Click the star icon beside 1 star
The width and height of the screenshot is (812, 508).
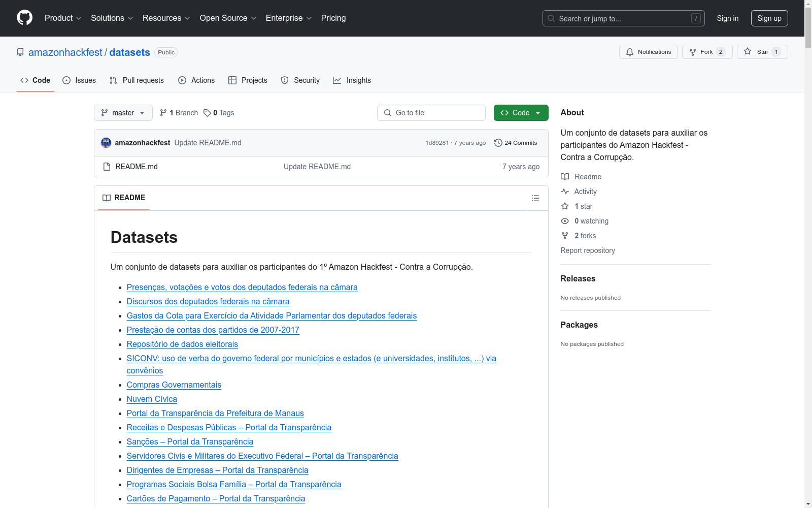[x=565, y=206]
